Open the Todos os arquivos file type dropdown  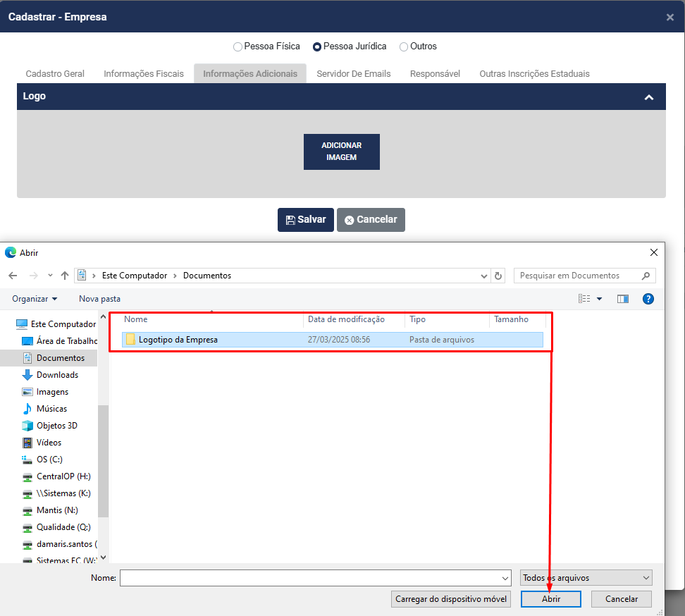coord(586,578)
